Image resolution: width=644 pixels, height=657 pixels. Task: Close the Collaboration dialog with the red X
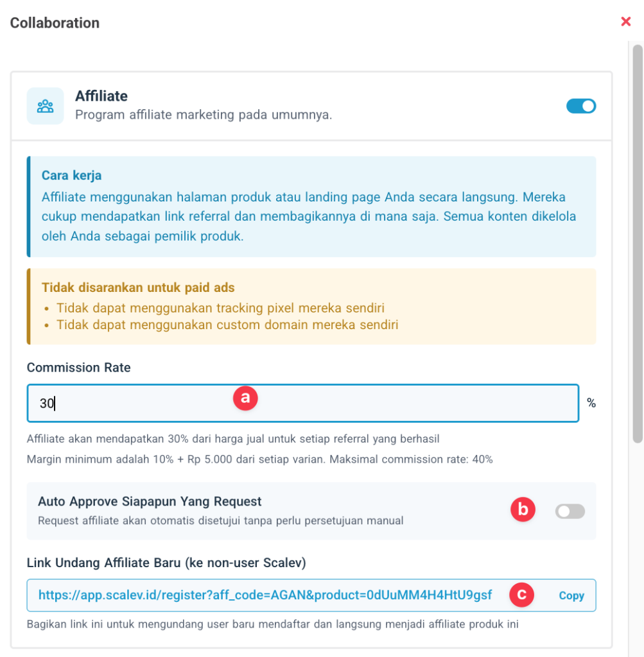click(625, 22)
